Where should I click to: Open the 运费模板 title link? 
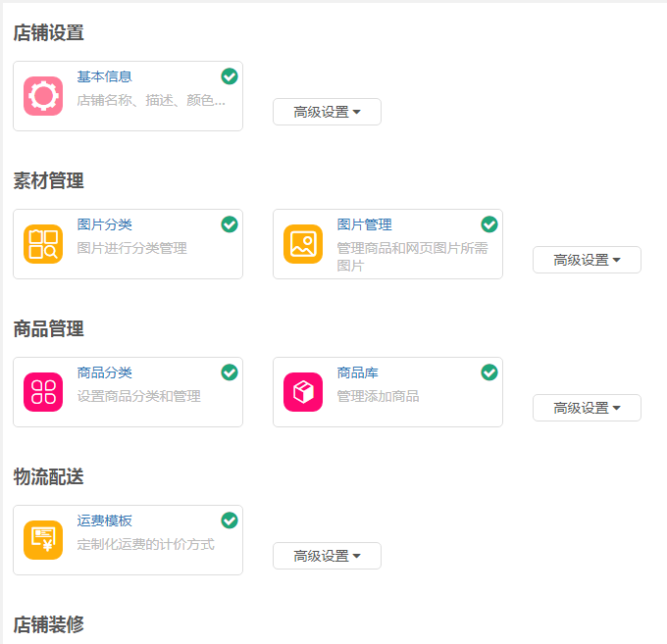(105, 520)
